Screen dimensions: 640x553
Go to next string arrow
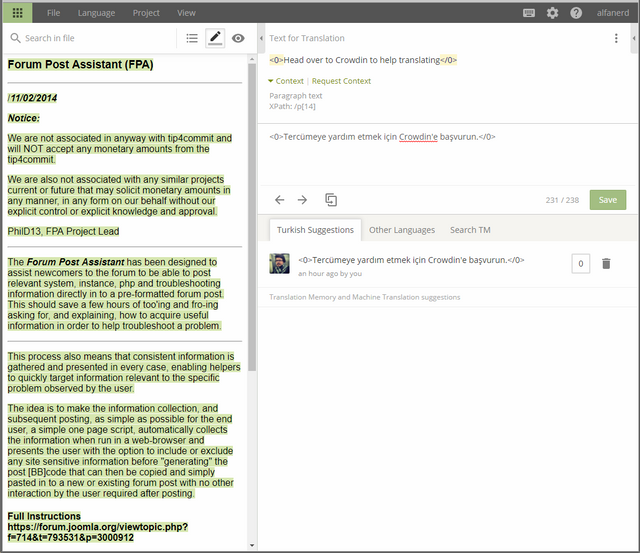(x=302, y=200)
